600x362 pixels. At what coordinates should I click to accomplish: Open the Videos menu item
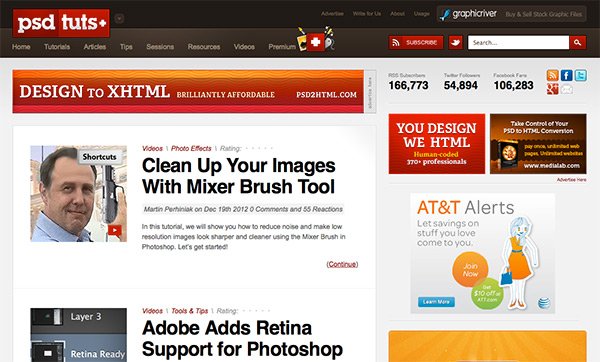[244, 47]
